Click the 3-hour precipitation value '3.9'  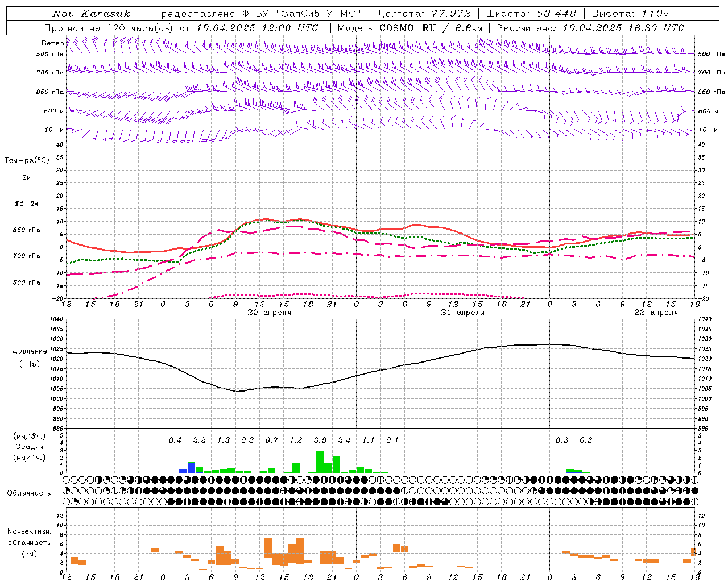click(x=320, y=440)
